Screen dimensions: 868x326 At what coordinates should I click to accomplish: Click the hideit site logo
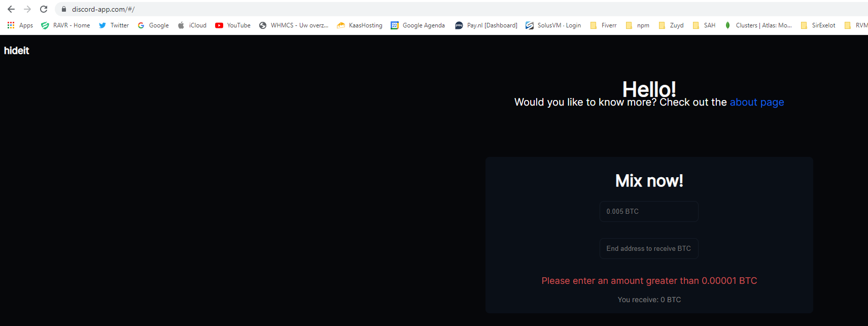point(16,51)
